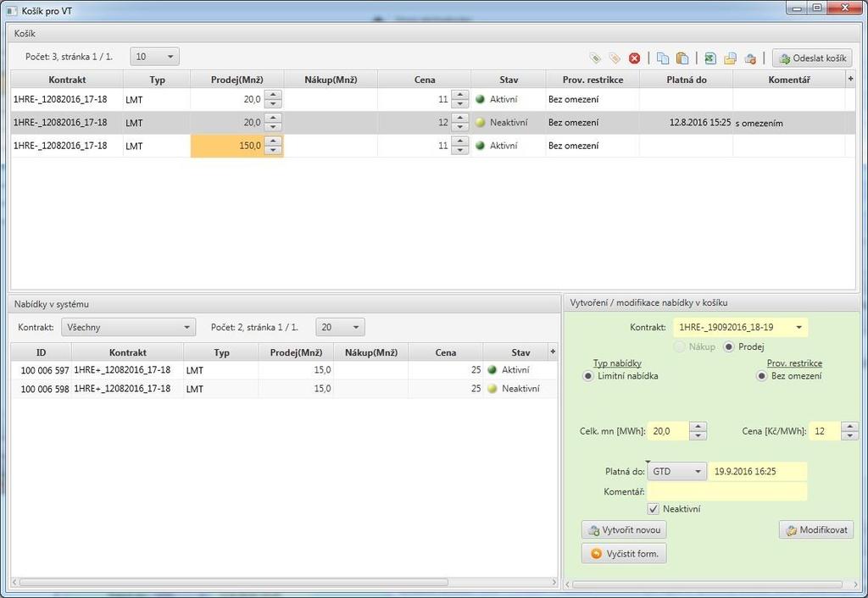This screenshot has width=868, height=598.
Task: Click the Nabídky v systému panel header
Action: [x=284, y=304]
